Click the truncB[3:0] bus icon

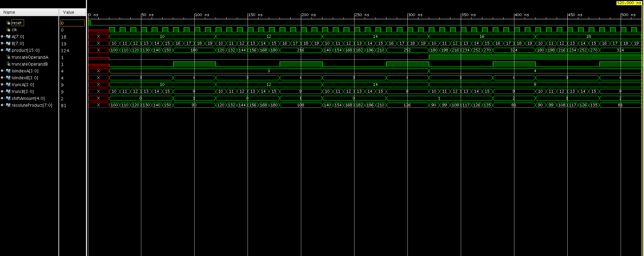tap(8, 91)
